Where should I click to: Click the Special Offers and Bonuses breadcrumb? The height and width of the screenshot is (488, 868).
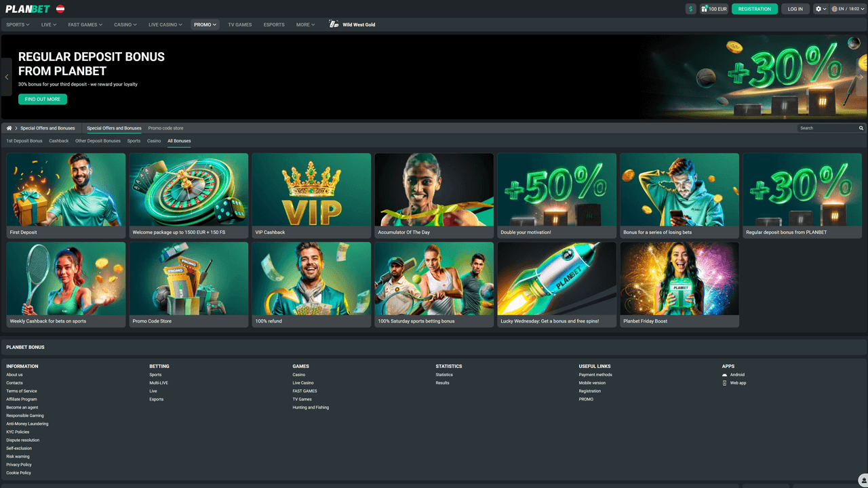coord(47,128)
